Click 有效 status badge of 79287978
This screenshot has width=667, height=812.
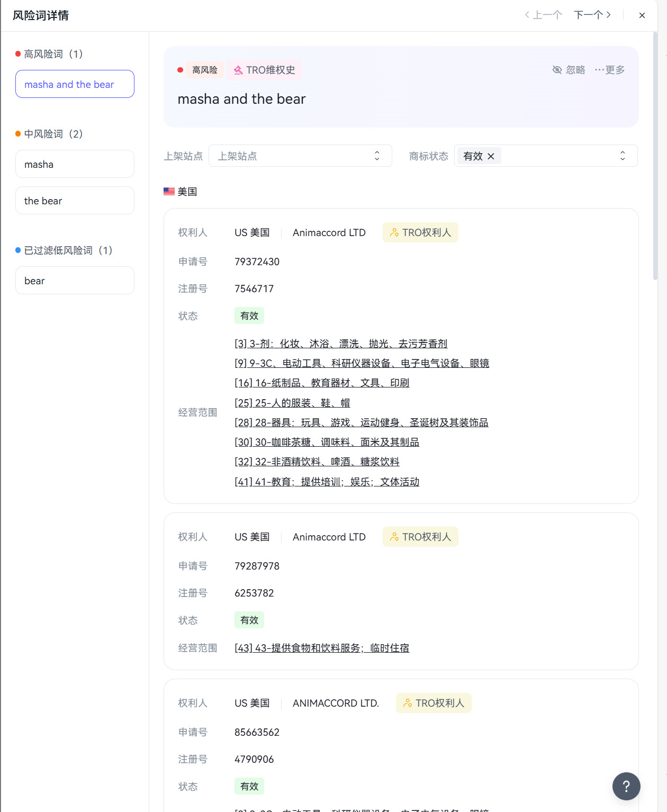pyautogui.click(x=249, y=620)
